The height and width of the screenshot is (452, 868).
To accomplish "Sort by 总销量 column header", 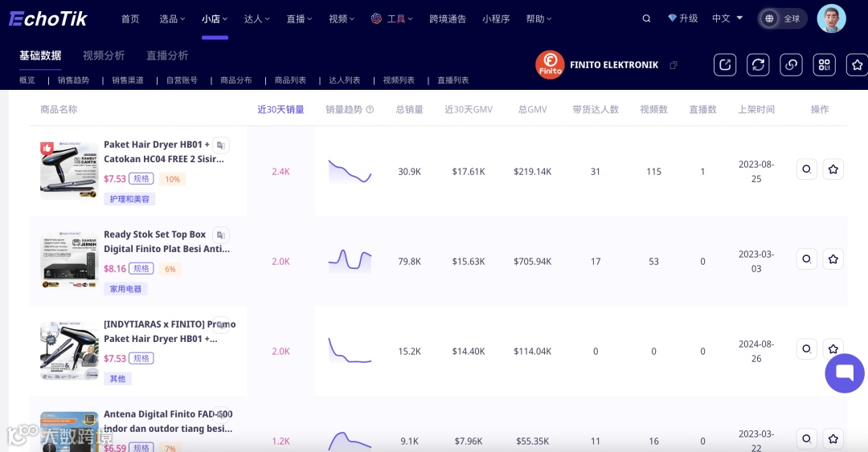I will [410, 109].
